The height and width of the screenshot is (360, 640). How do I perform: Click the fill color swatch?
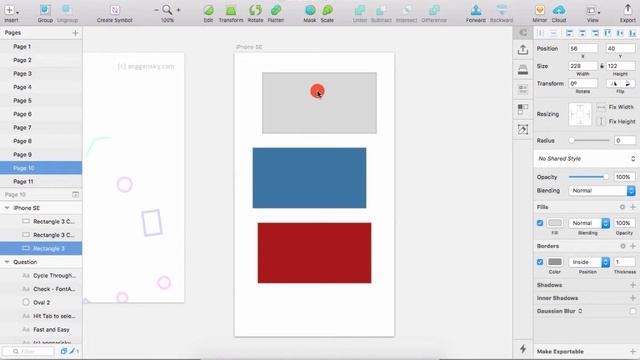[555, 223]
